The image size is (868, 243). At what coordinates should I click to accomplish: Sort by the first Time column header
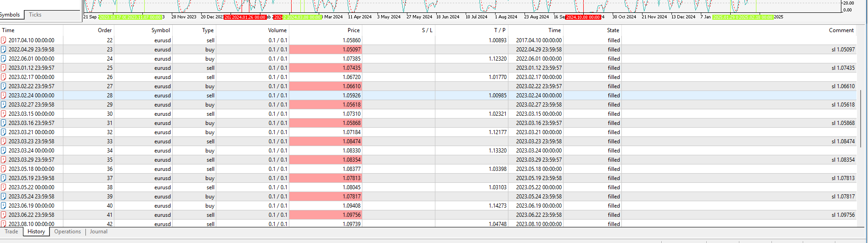pos(32,30)
